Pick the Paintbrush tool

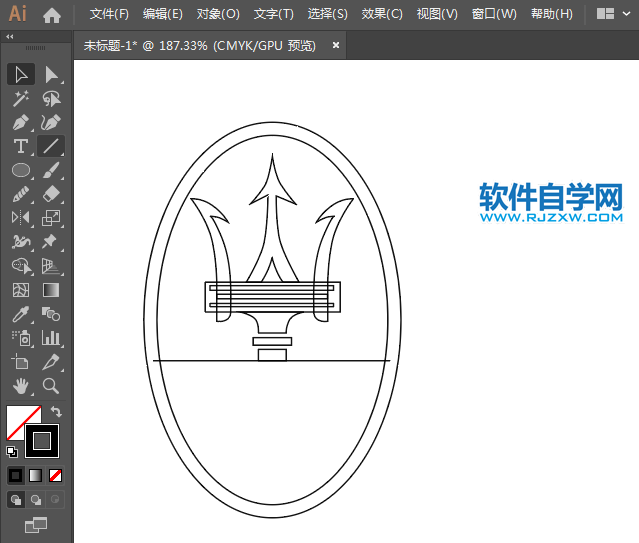51,170
